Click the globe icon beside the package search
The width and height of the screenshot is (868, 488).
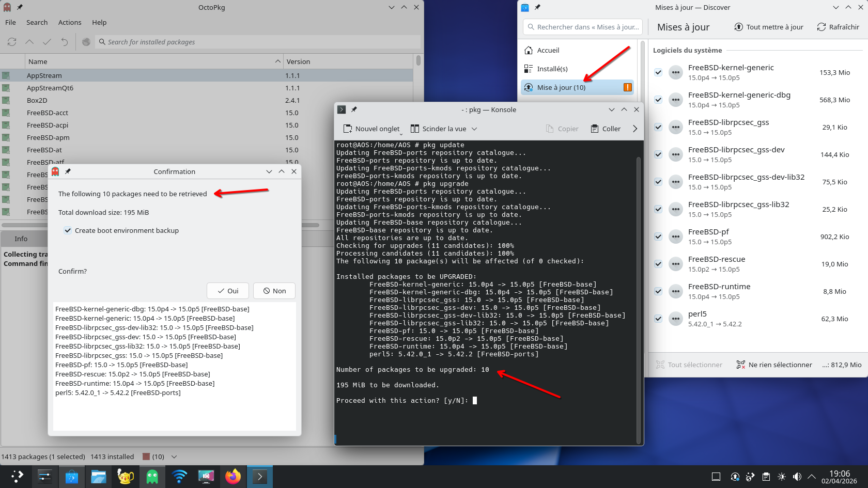point(86,42)
